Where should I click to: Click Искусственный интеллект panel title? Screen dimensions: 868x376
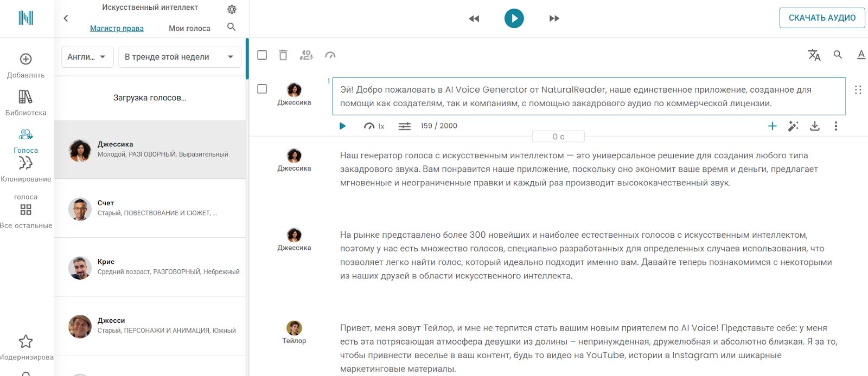pyautogui.click(x=150, y=8)
